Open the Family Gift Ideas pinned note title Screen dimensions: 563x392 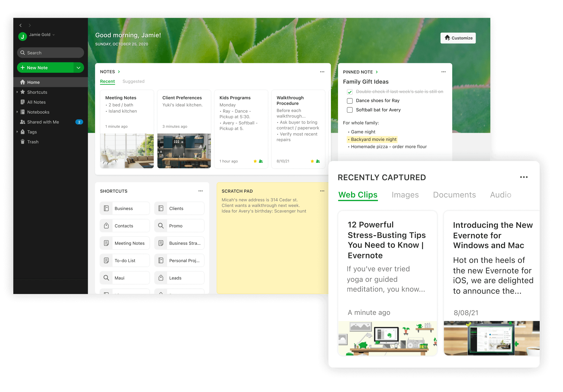366,82
